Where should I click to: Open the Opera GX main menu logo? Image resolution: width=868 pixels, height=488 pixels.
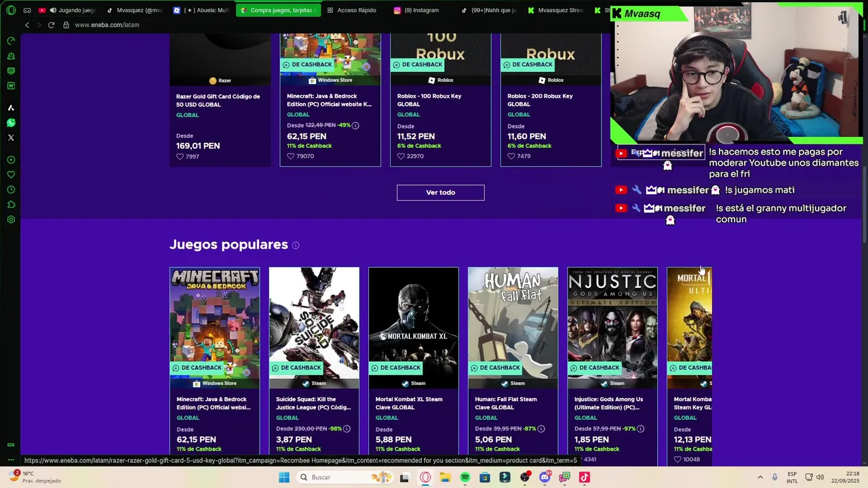click(11, 10)
